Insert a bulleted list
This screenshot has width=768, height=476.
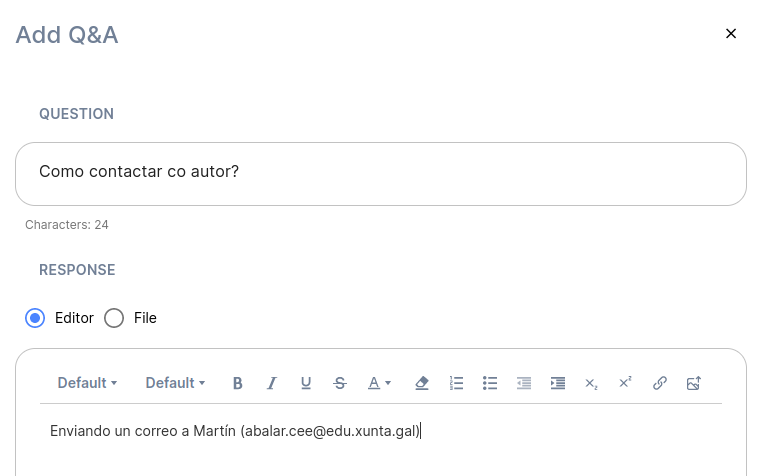pyautogui.click(x=490, y=383)
